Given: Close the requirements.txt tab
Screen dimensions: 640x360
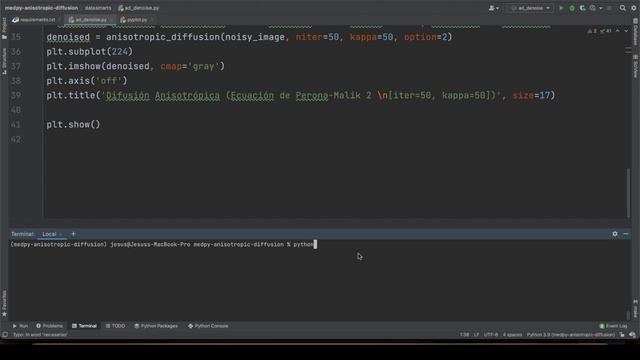Looking at the screenshot, I should 60,20.
